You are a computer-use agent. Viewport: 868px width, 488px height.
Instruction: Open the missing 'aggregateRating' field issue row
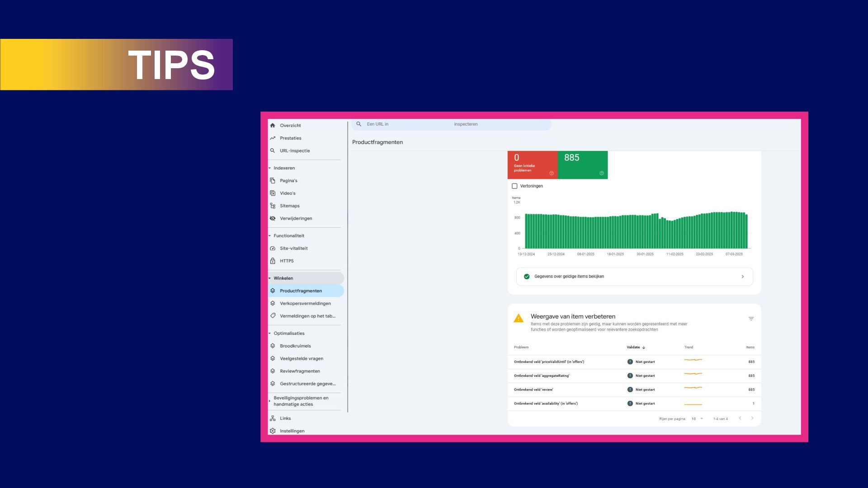click(542, 376)
